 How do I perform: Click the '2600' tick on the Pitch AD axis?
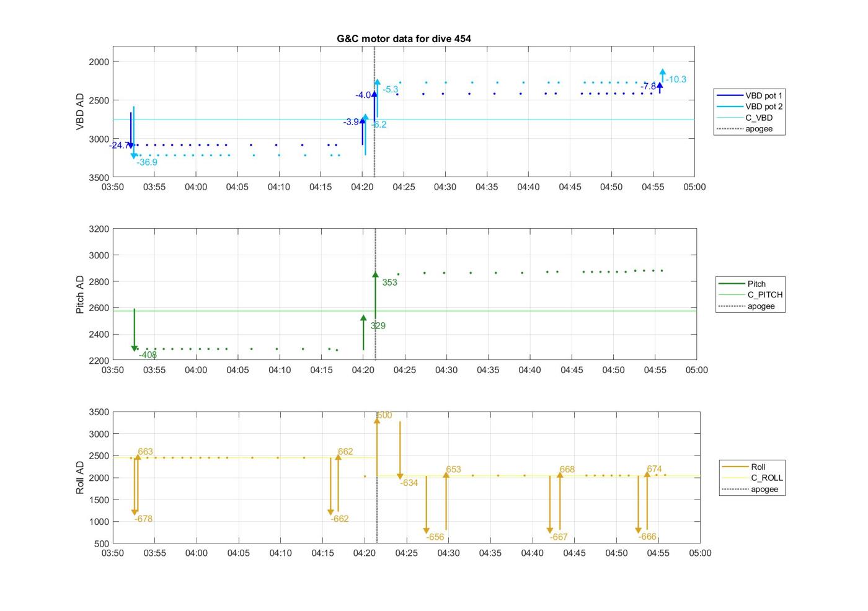coord(99,308)
